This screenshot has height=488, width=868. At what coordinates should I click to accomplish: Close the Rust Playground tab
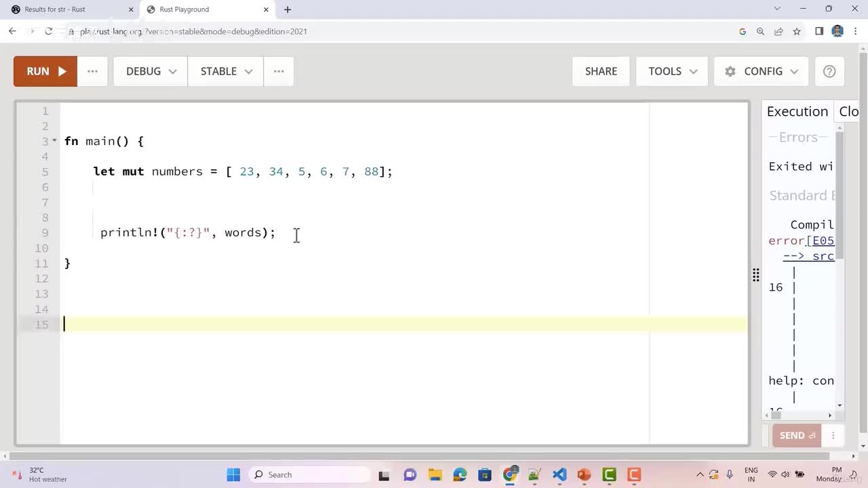(267, 9)
